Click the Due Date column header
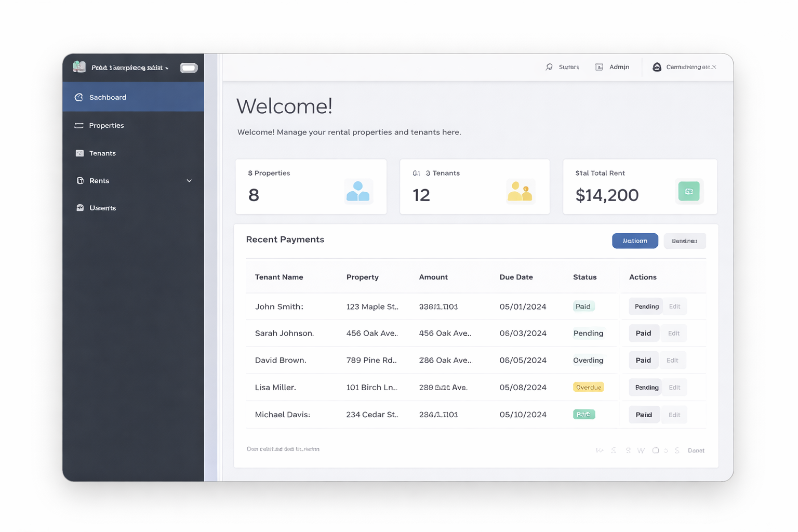 click(516, 277)
